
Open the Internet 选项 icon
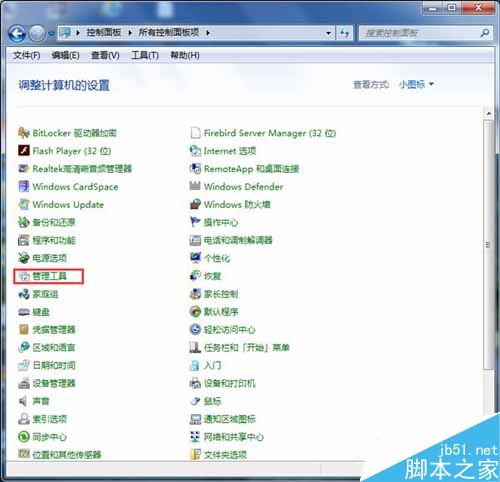(x=195, y=151)
